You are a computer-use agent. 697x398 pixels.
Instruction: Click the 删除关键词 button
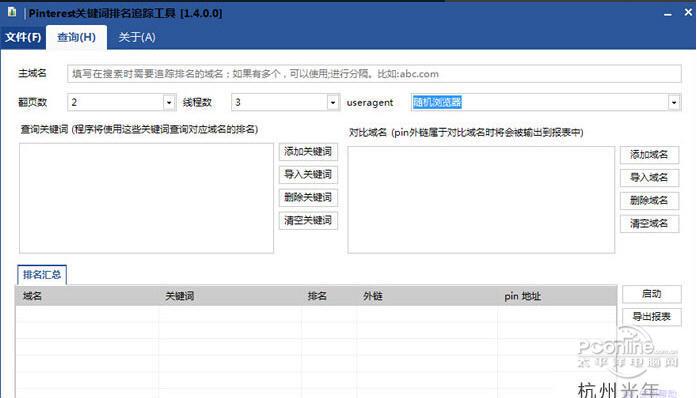(x=308, y=197)
